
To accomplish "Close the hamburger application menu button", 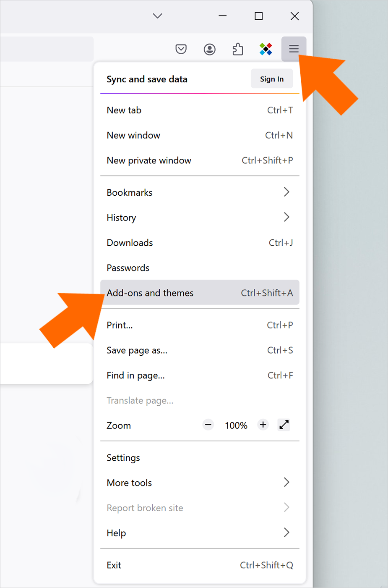I will [x=294, y=49].
